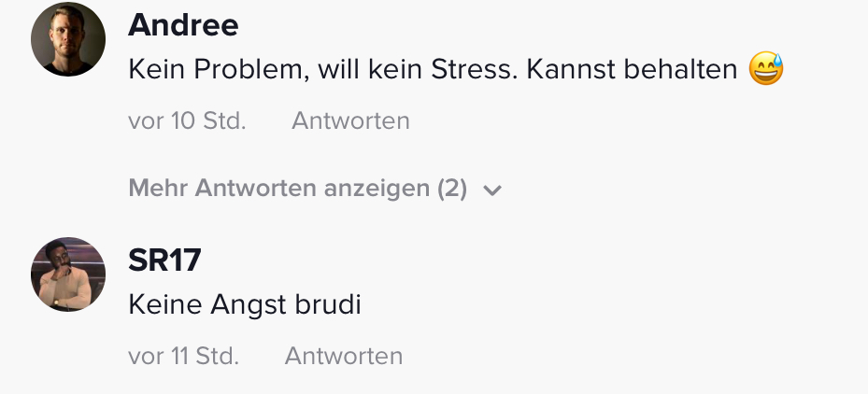
Task: Click the sweating smile emoji in Andree's comment
Action: tap(766, 69)
